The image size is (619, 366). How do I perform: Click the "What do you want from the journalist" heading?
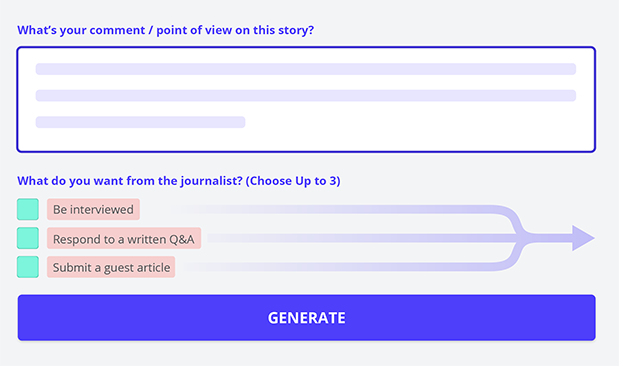129,181
